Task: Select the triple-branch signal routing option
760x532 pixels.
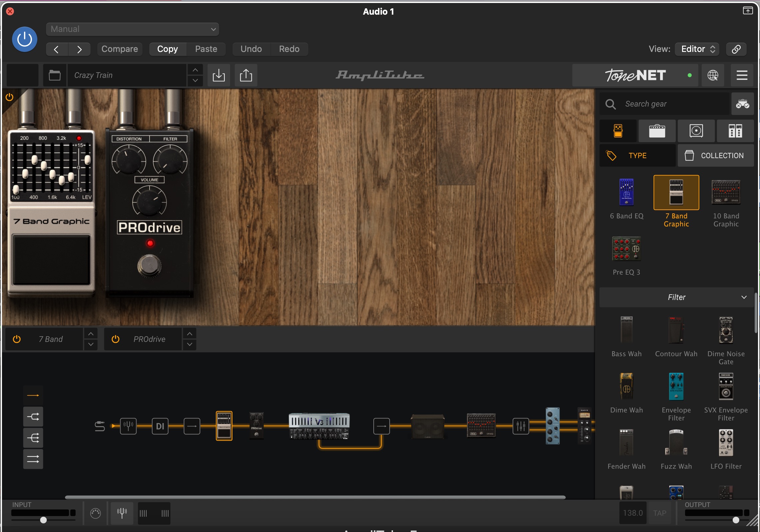Action: pos(33,438)
